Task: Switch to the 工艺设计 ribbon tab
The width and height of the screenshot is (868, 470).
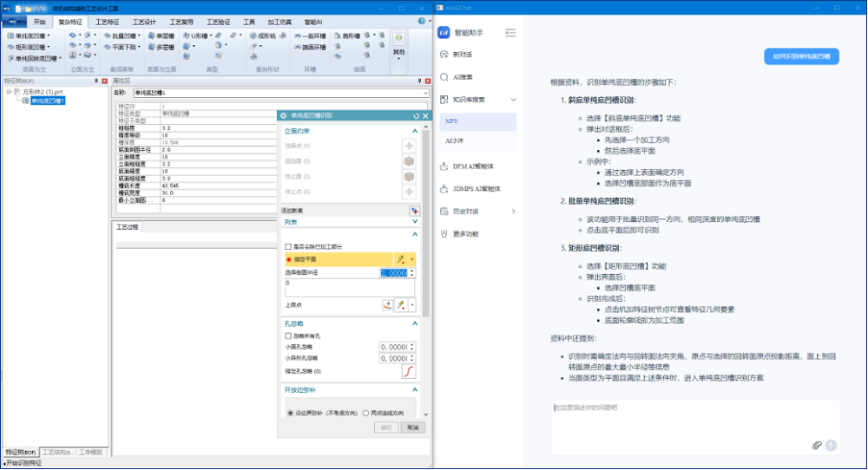Action: 144,23
